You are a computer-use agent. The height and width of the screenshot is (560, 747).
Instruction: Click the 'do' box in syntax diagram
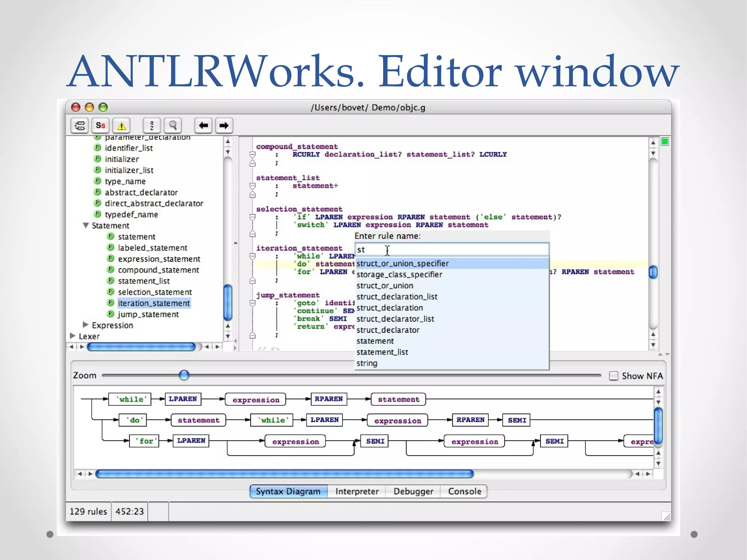[133, 420]
